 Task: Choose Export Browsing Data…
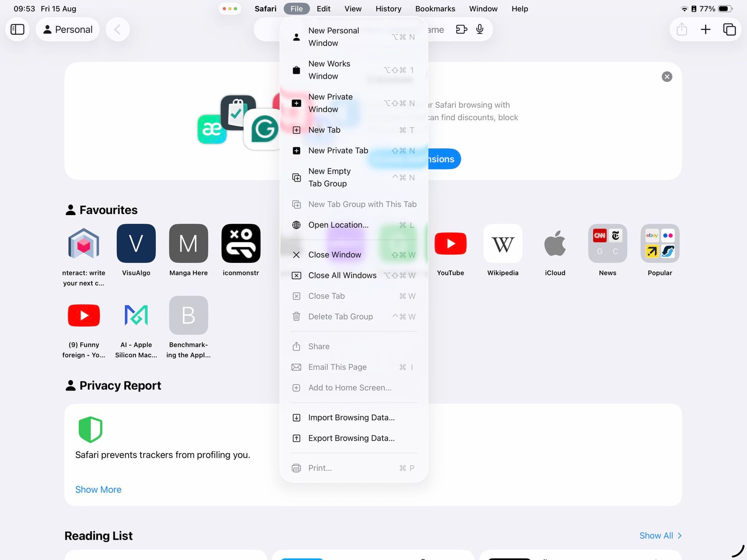pyautogui.click(x=354, y=438)
